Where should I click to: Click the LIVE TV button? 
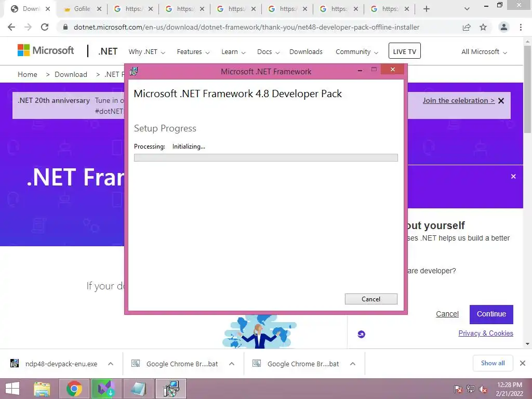click(x=404, y=51)
